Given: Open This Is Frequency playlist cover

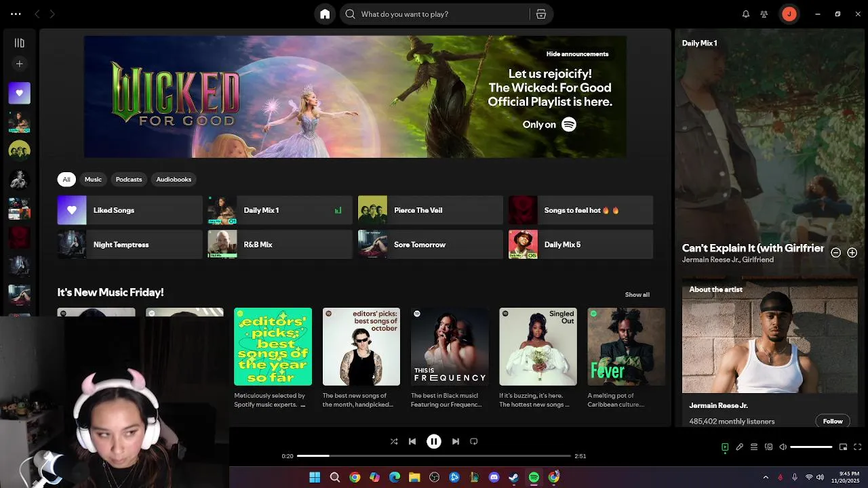Looking at the screenshot, I should click(450, 346).
